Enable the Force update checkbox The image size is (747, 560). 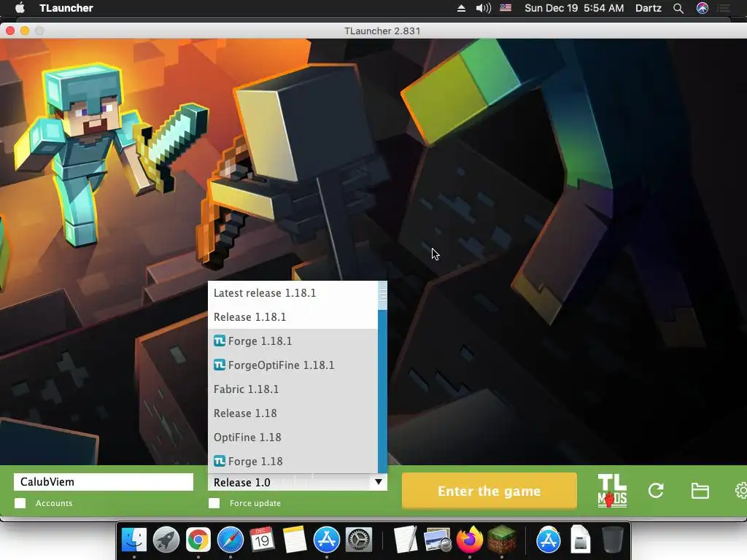[214, 503]
